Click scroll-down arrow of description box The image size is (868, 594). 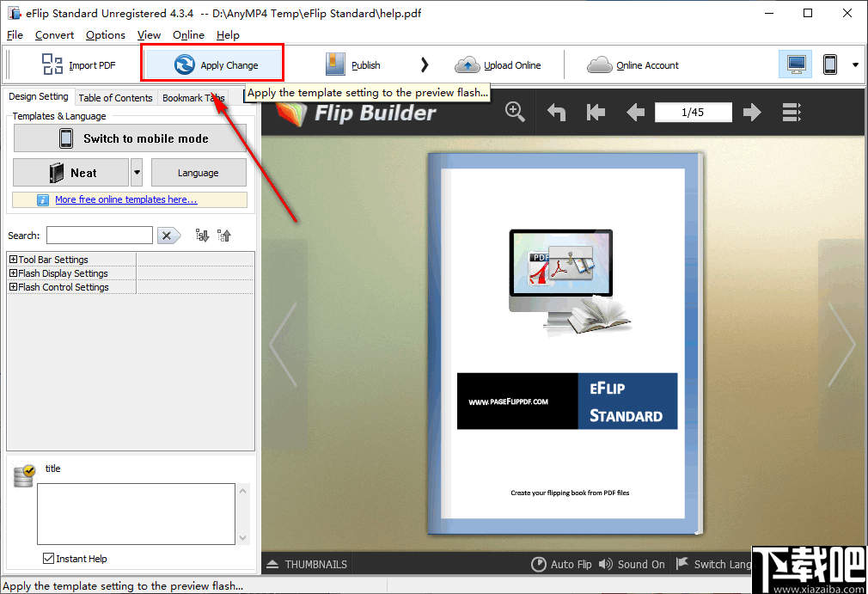pos(243,537)
